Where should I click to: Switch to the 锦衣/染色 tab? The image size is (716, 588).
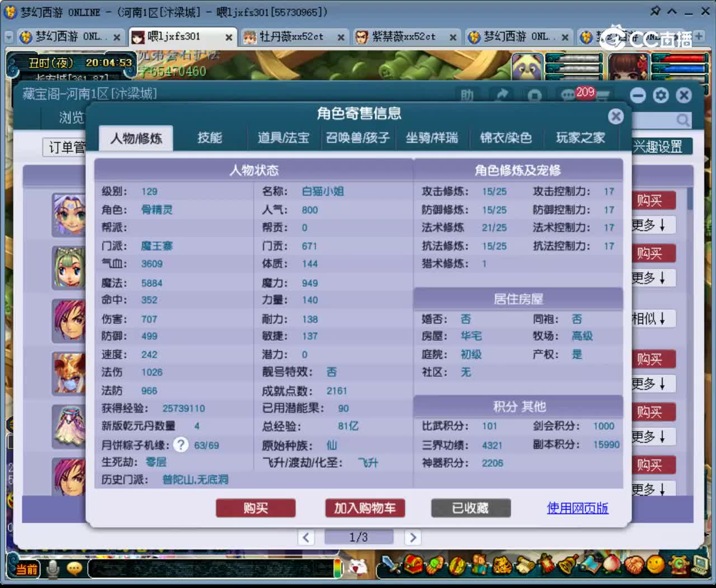pos(506,137)
